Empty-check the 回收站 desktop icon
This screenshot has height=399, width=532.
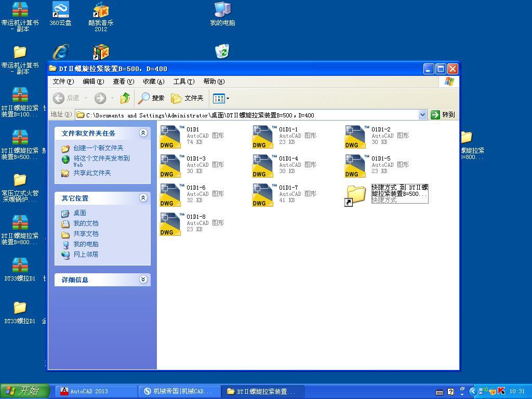222,50
